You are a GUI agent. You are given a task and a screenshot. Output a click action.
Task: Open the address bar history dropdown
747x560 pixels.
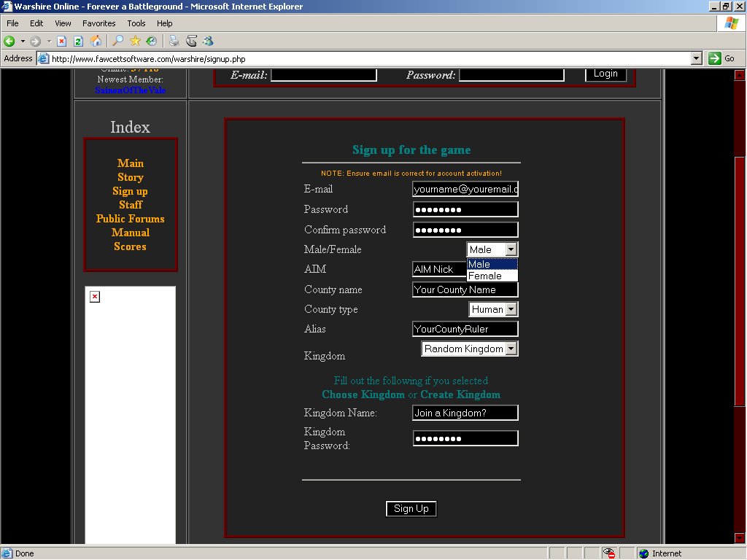696,58
